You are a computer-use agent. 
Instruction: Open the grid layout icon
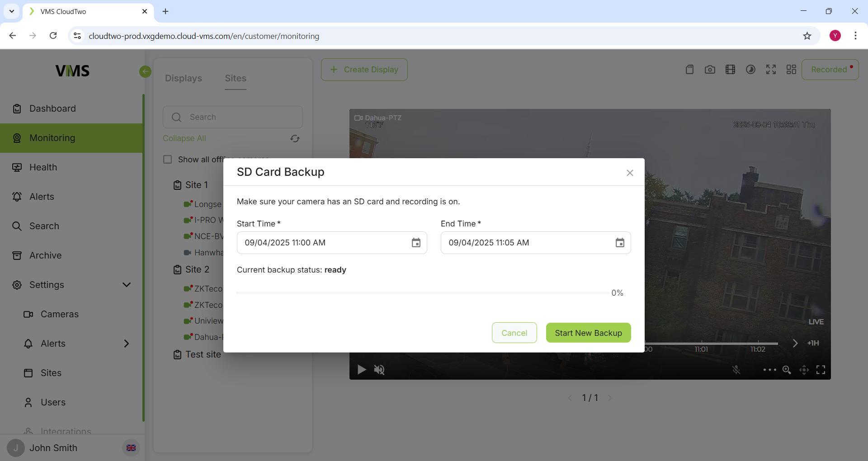tap(791, 70)
